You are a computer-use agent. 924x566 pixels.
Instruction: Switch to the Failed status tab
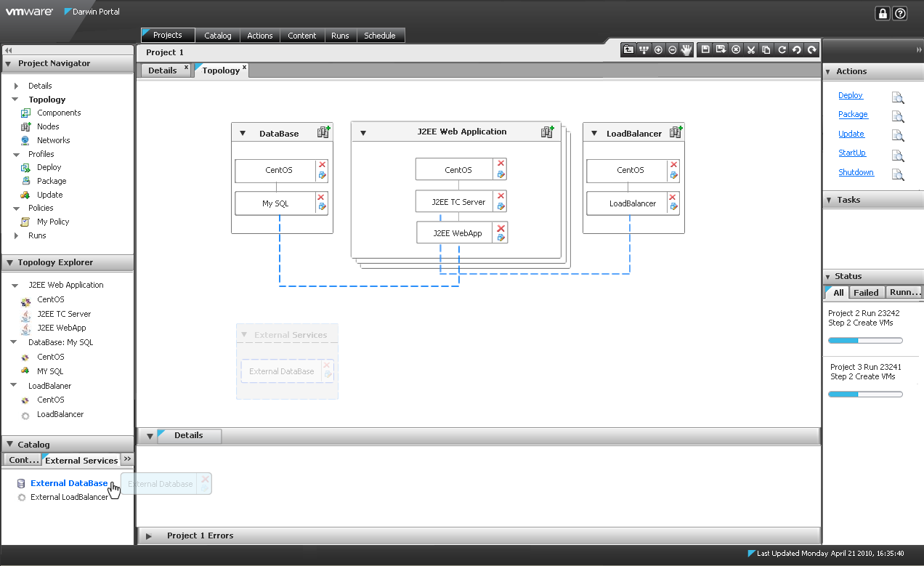(x=865, y=293)
